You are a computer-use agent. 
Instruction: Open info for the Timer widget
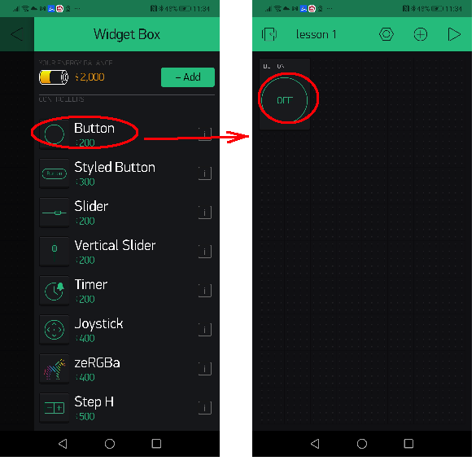[205, 291]
